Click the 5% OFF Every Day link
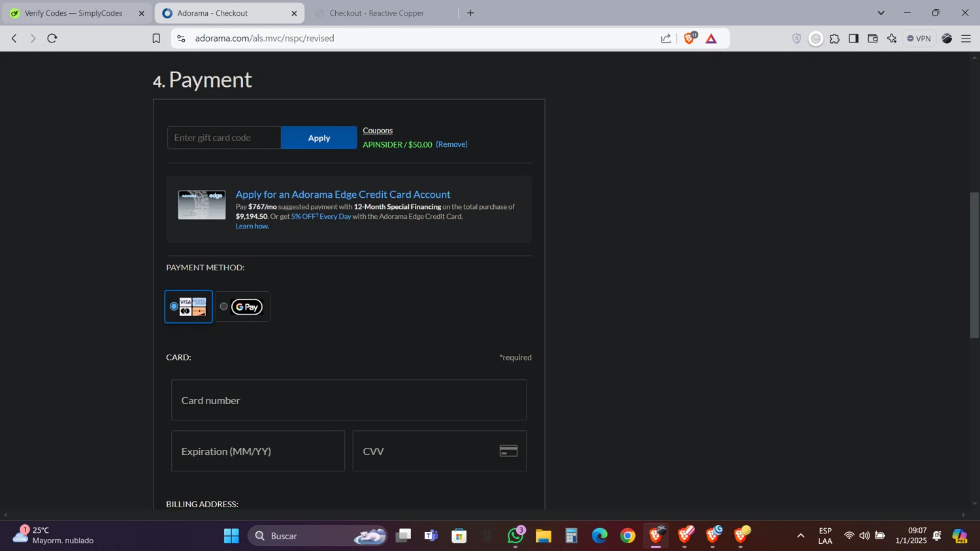980x551 pixels. click(321, 216)
